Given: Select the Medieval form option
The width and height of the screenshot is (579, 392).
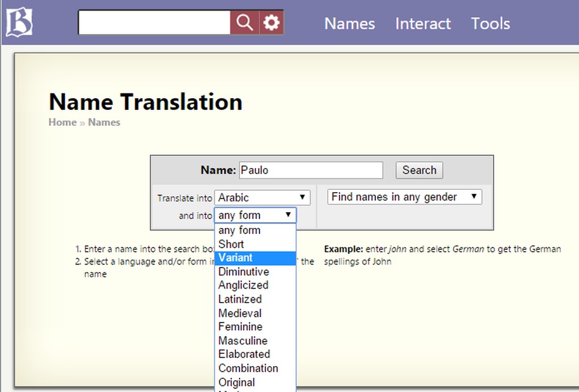Looking at the screenshot, I should (239, 313).
